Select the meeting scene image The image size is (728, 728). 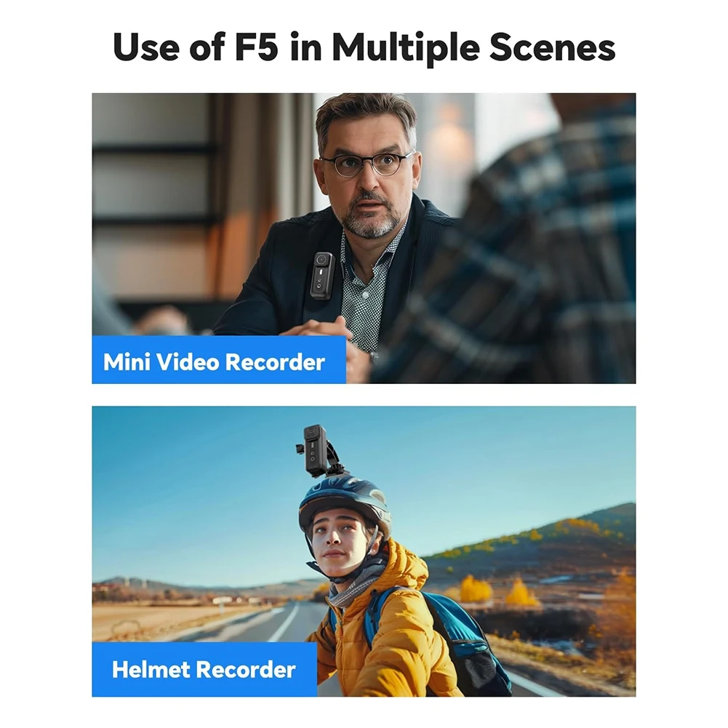pos(364,238)
